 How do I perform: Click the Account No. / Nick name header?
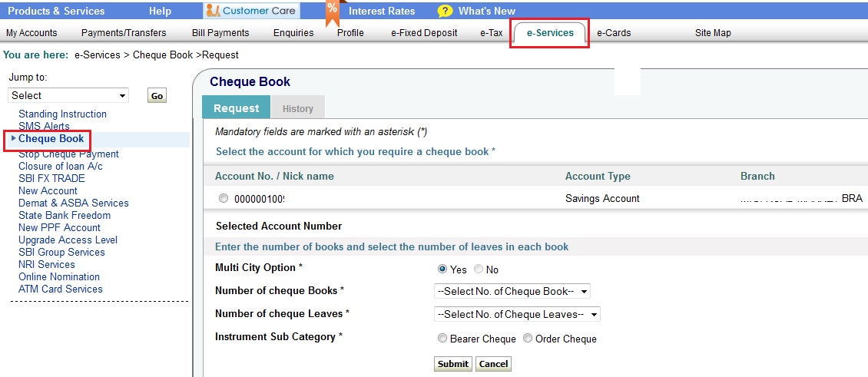(x=274, y=177)
